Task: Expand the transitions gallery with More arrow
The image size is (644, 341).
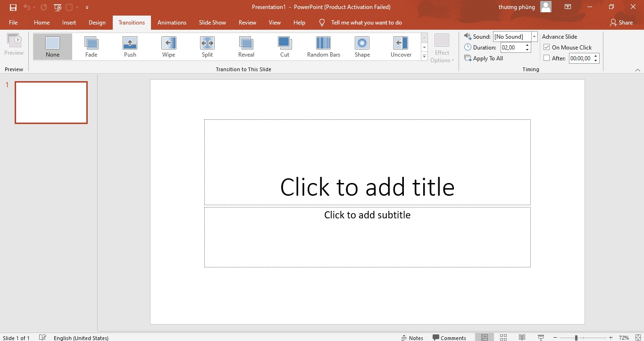Action: (424, 56)
